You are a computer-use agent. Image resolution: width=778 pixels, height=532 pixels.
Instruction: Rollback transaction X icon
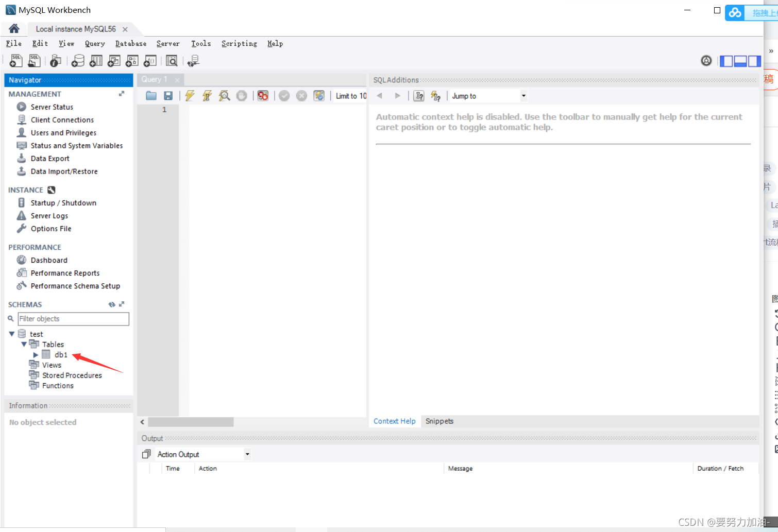point(302,96)
